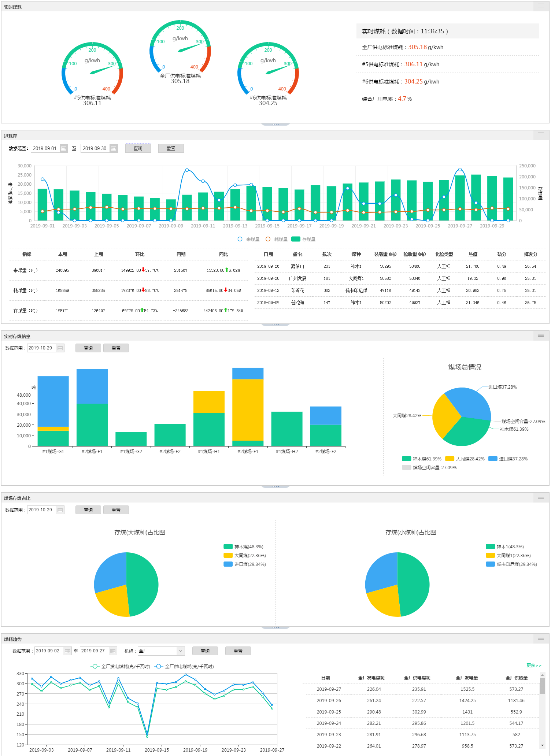
Task: Toggle 来煤量 series in chart legend
Action: coord(247,240)
